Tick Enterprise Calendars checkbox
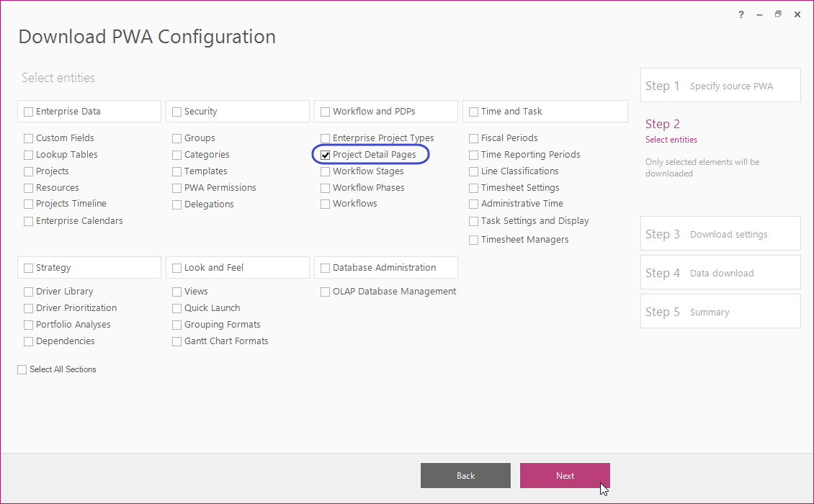Screen dimensions: 814x504 (x=29, y=222)
